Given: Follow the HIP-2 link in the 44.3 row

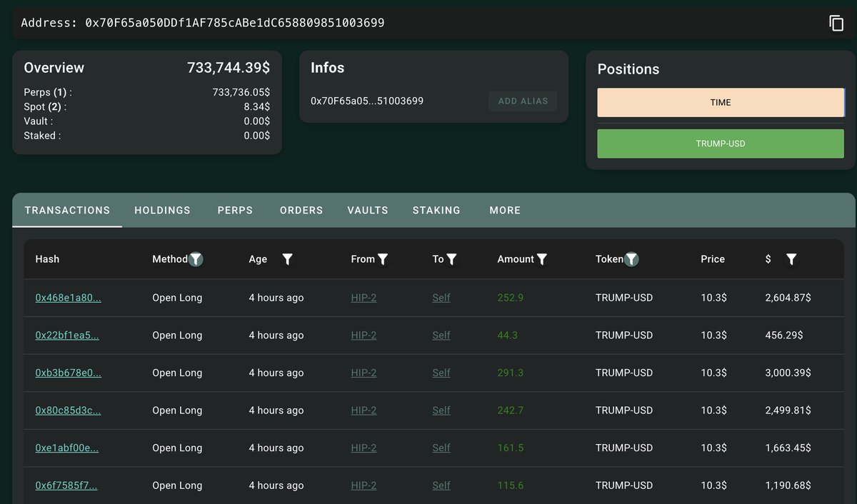Looking at the screenshot, I should [364, 335].
